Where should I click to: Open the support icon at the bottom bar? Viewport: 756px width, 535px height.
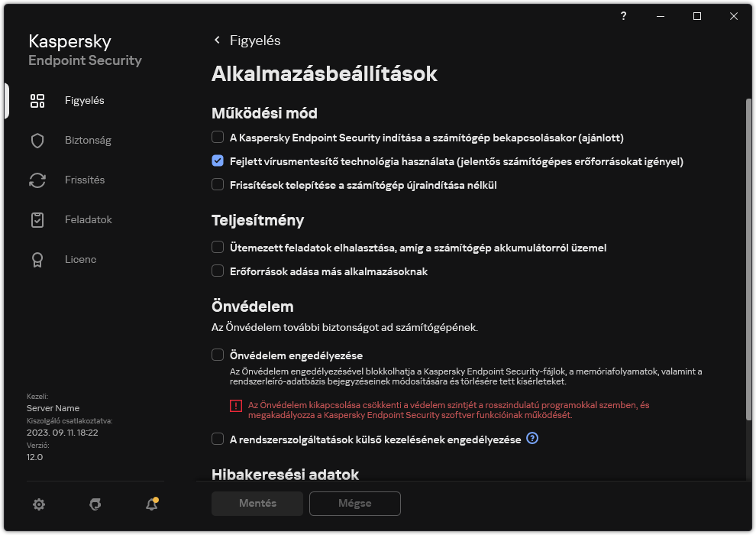[x=95, y=504]
